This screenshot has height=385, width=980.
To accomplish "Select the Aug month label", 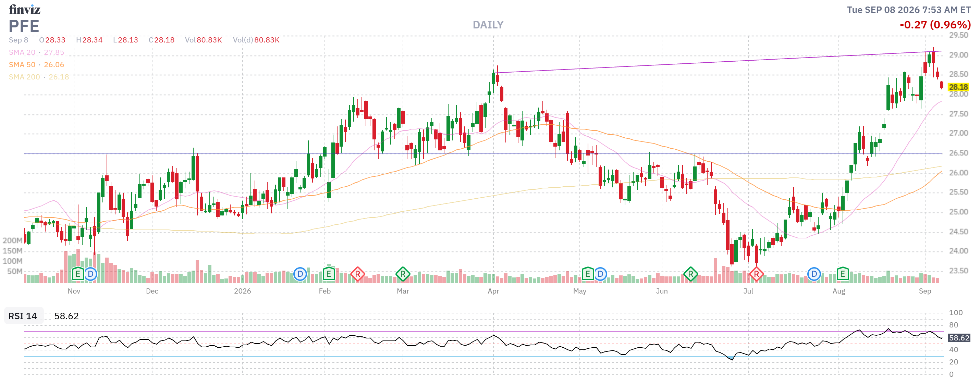I will coord(839,291).
